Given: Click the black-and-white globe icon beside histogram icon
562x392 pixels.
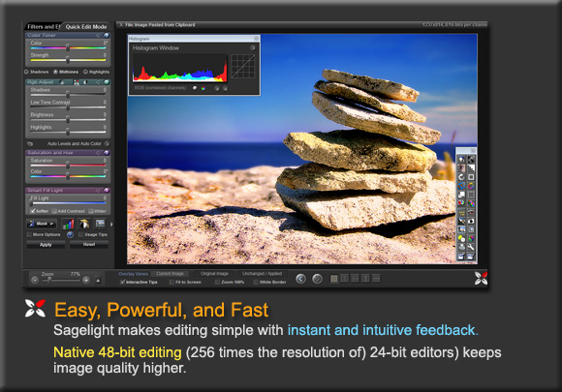Looking at the screenshot, I should pyautogui.click(x=84, y=225).
